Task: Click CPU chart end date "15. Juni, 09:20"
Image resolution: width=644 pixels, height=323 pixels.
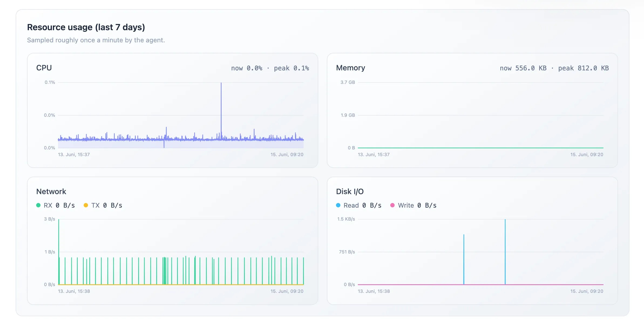Action: point(287,154)
